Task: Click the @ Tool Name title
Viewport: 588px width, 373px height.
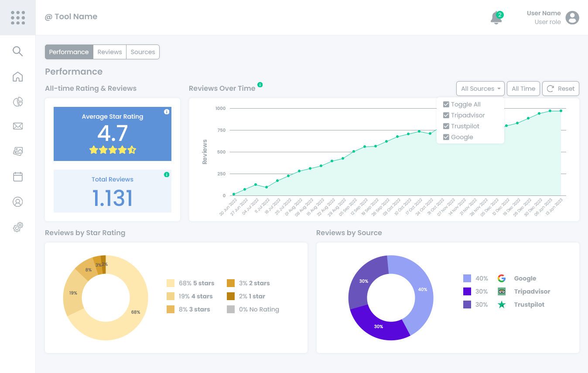Action: (x=71, y=17)
